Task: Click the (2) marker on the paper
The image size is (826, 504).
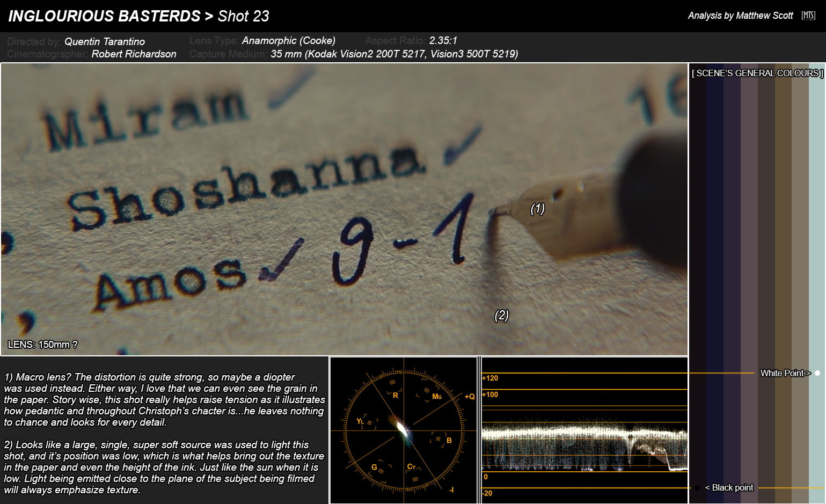Action: [x=501, y=315]
